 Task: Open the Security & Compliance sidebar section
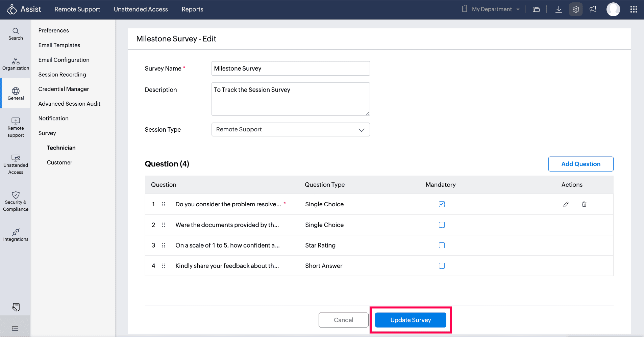pos(16,202)
